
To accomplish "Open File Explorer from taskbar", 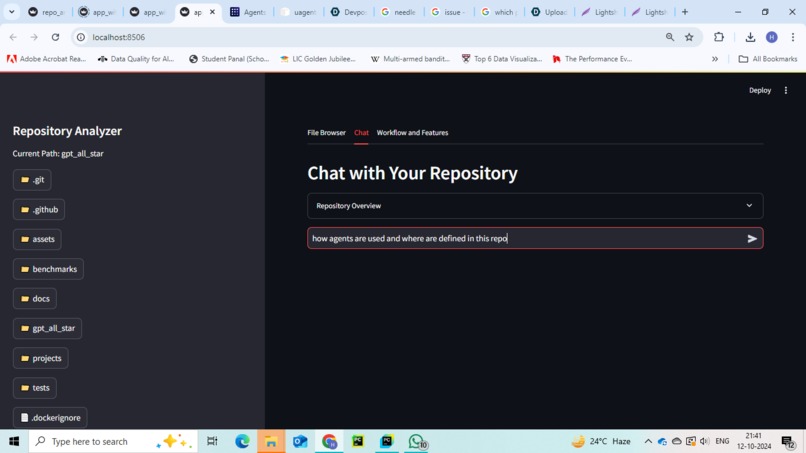I will point(271,441).
